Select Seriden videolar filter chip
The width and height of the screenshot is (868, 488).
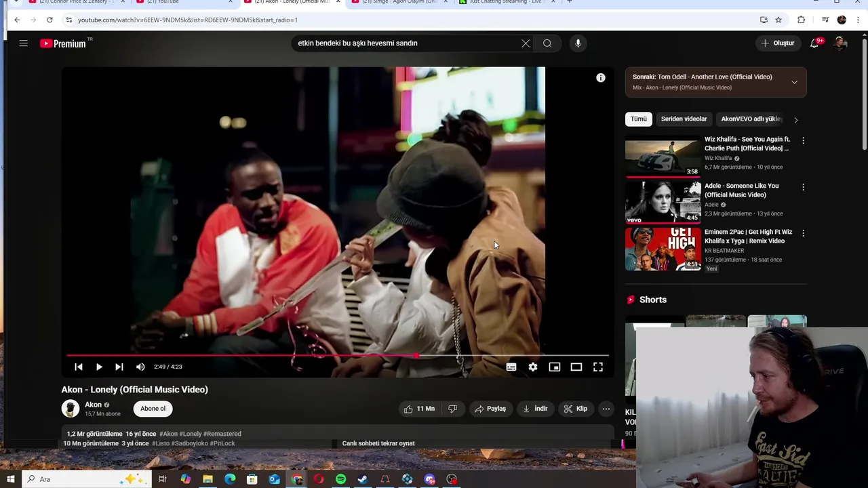684,119
